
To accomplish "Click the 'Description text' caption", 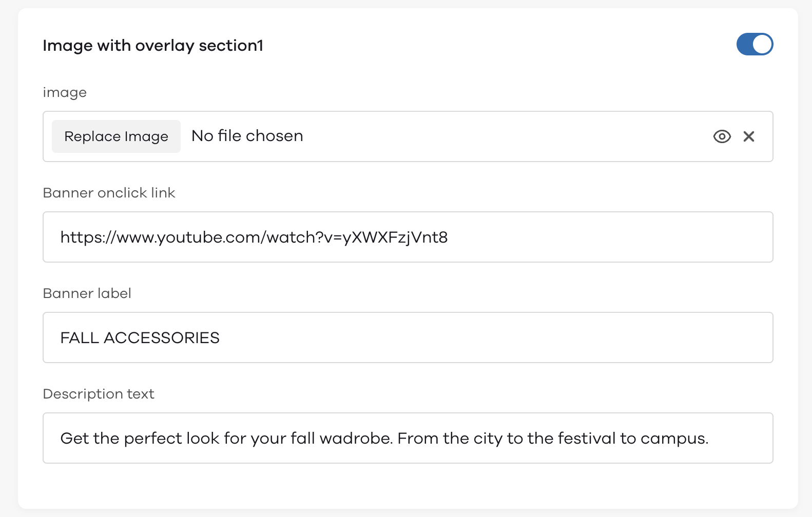I will pyautogui.click(x=99, y=394).
